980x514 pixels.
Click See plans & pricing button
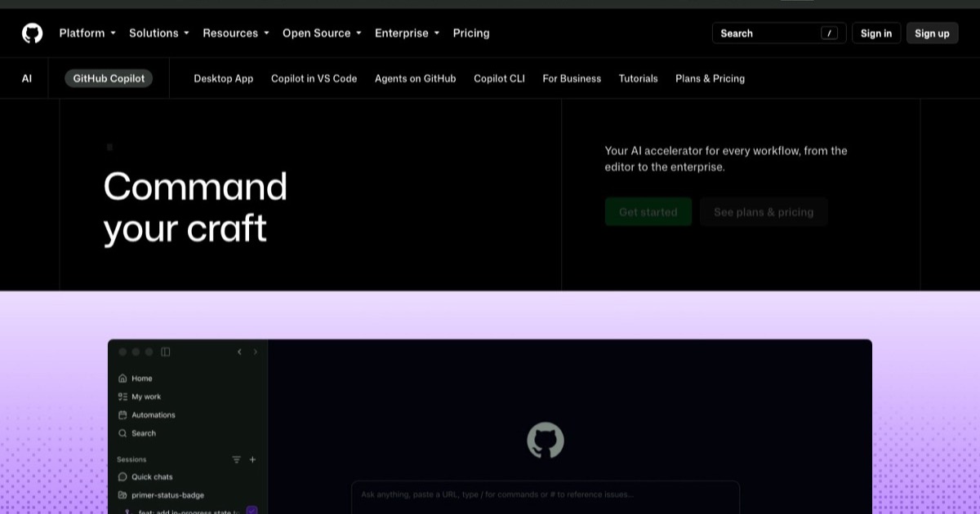point(764,212)
